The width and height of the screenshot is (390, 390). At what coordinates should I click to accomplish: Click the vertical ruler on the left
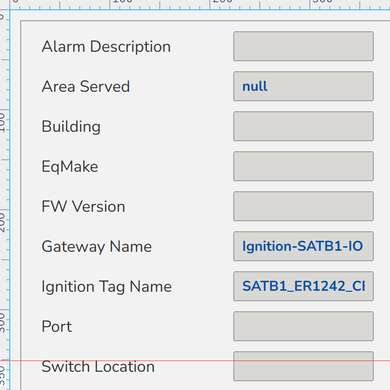(x=5, y=200)
